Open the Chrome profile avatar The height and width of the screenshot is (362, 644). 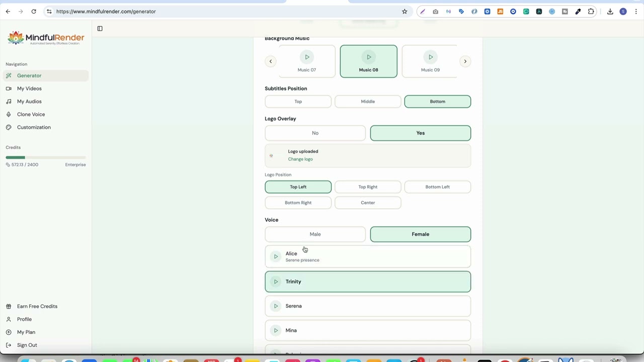(x=623, y=12)
